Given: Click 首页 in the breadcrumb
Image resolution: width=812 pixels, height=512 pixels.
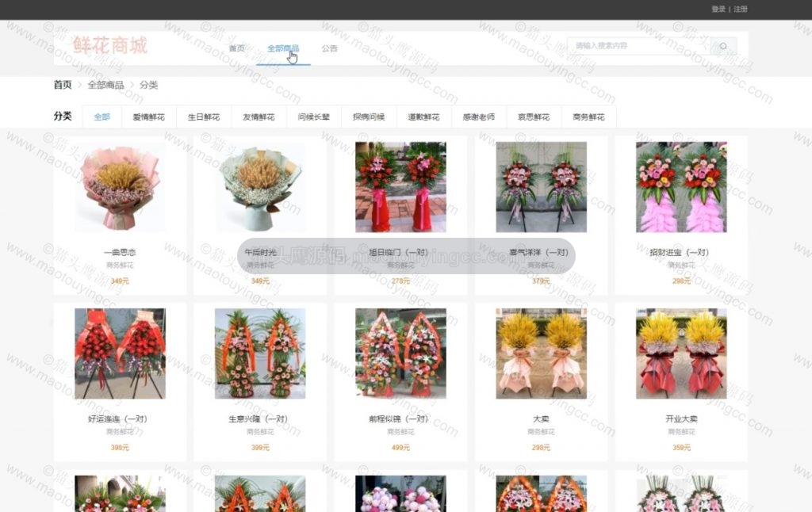Looking at the screenshot, I should 63,85.
